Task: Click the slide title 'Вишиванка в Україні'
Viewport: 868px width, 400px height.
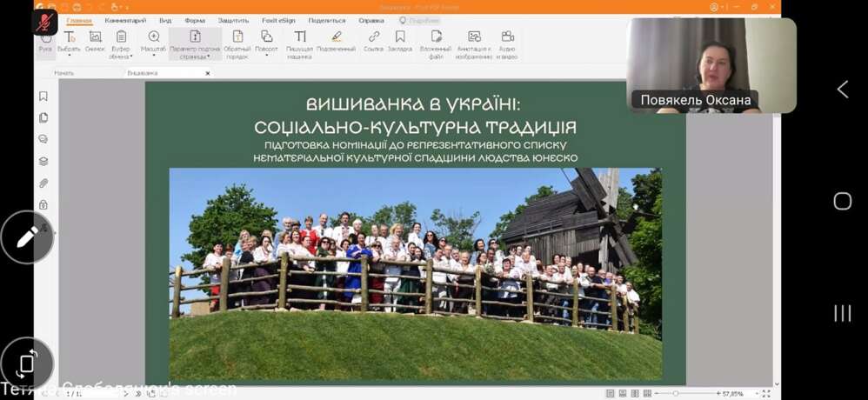Action: (413, 103)
